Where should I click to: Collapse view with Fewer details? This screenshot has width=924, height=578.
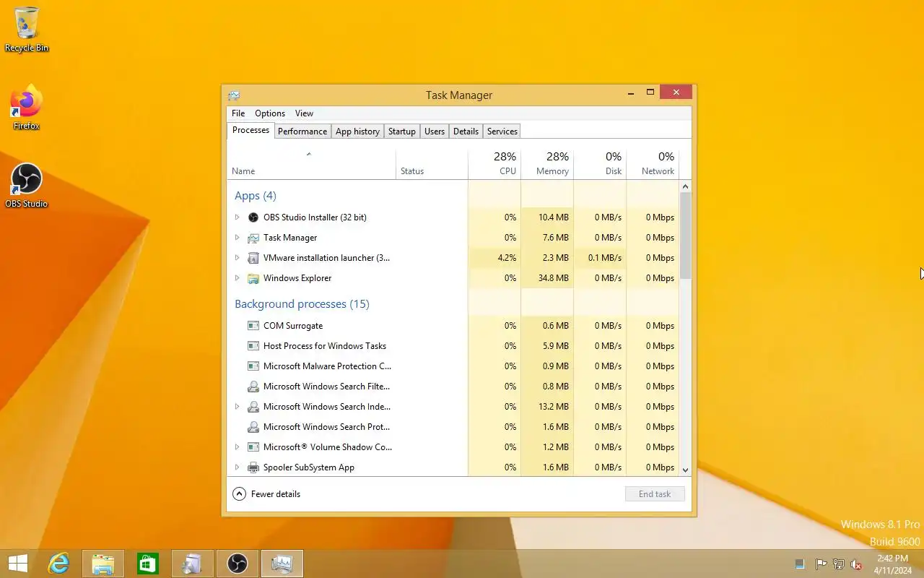pyautogui.click(x=266, y=494)
